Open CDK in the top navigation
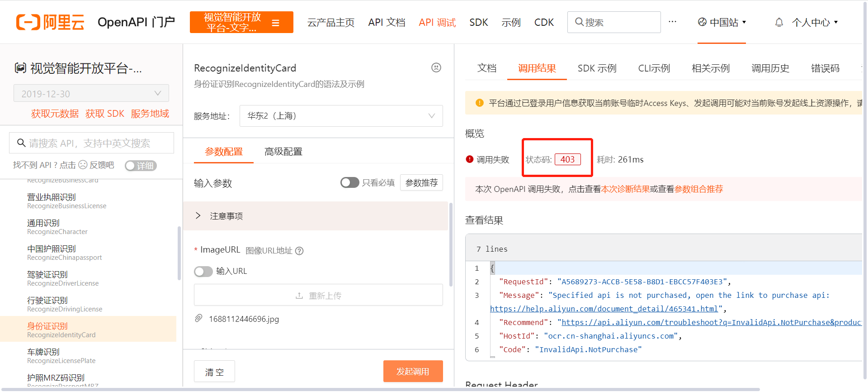868x392 pixels. (544, 22)
